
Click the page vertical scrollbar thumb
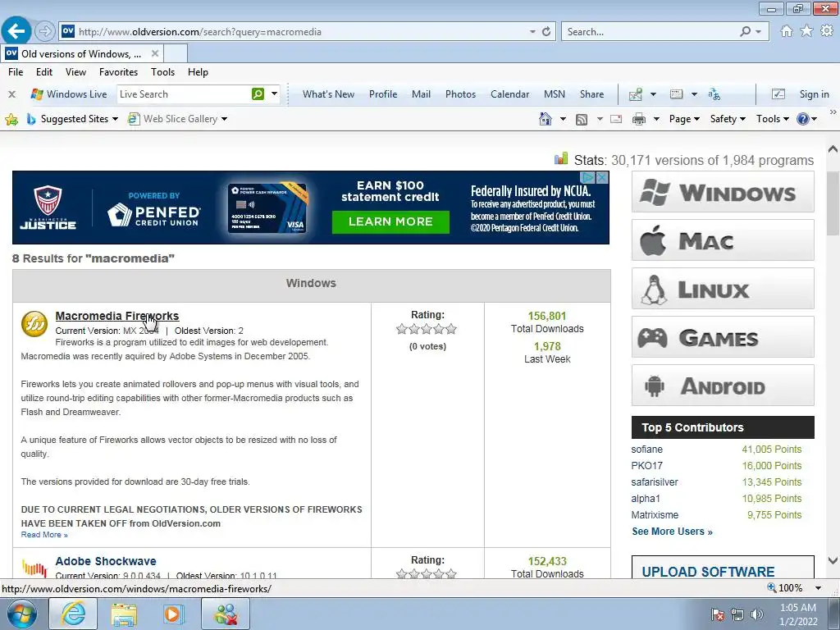pyautogui.click(x=833, y=203)
